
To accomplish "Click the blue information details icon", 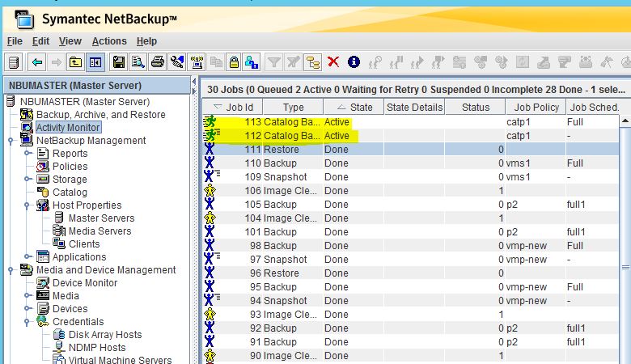I will tap(354, 62).
